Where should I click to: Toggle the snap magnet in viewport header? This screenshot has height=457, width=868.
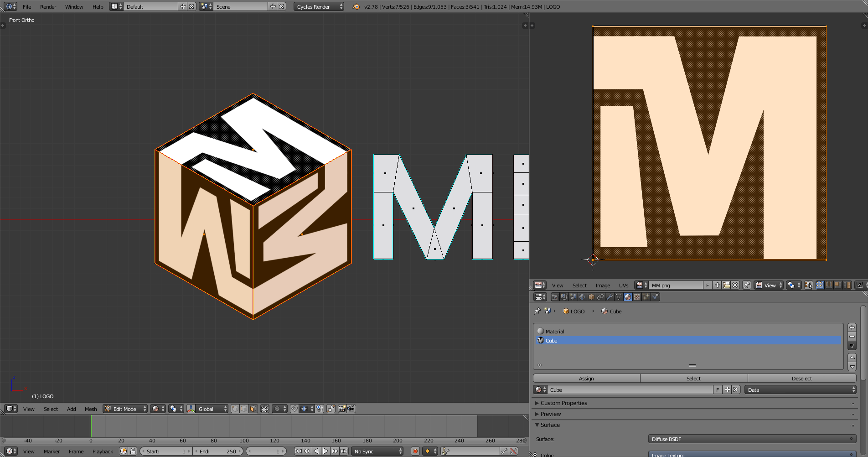click(x=294, y=409)
